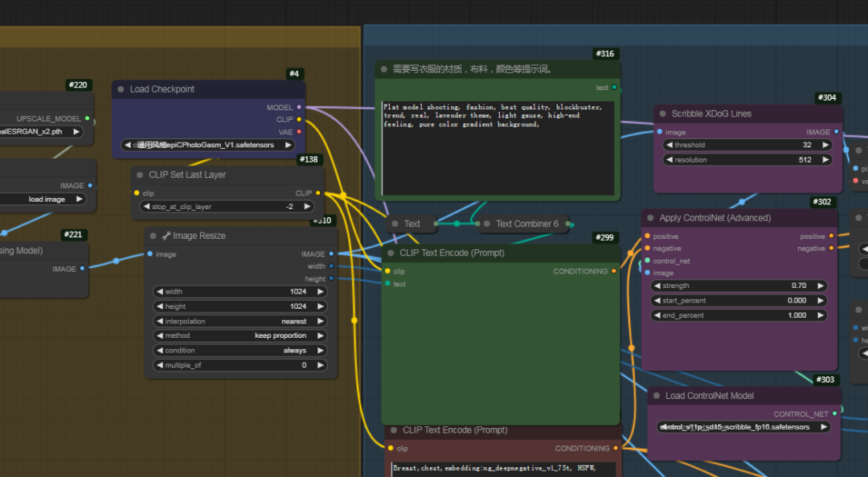Increase Image Resize width with right arrow
The image size is (868, 477).
[x=320, y=291]
